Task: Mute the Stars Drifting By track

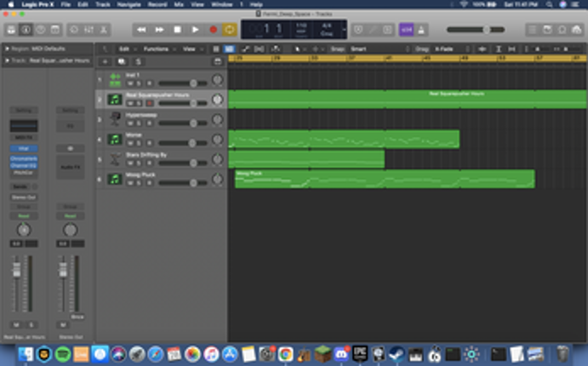Action: (130, 163)
